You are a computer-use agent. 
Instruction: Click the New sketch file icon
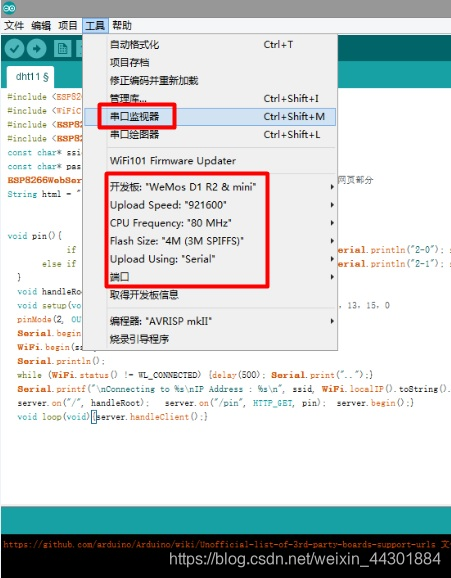click(x=62, y=48)
